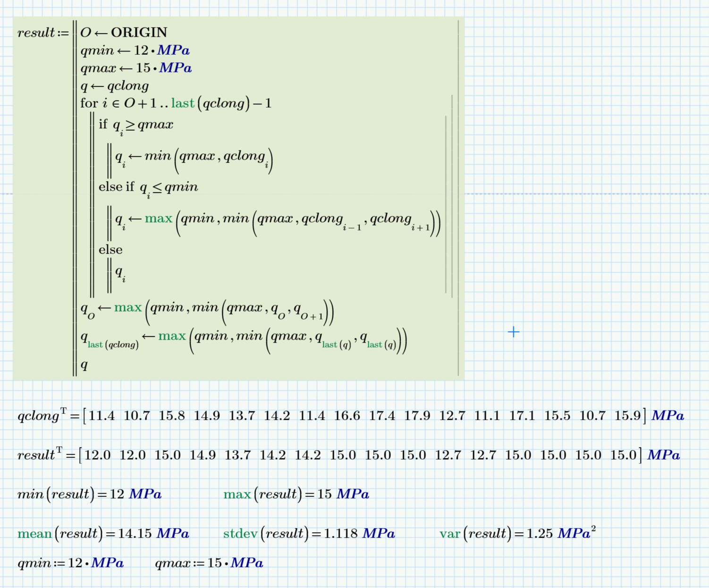The height and width of the screenshot is (588, 709).
Task: Click the qmin := 12 MPa definition at bottom
Action: (70, 563)
